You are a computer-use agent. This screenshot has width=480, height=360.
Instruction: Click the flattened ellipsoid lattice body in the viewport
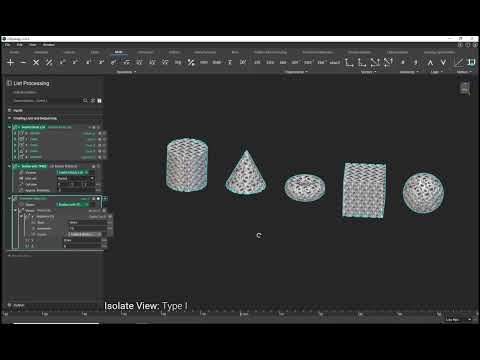coord(305,187)
